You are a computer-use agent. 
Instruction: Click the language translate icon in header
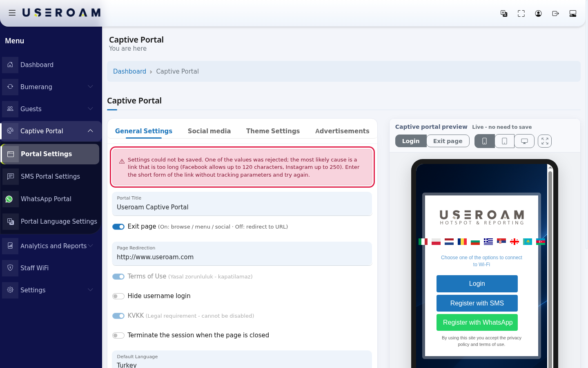[504, 13]
